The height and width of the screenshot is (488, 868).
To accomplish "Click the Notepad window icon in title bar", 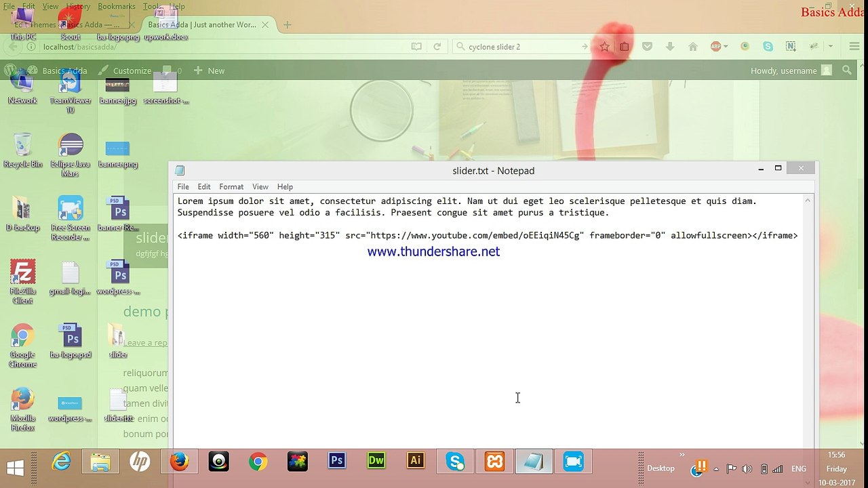I will coord(180,171).
